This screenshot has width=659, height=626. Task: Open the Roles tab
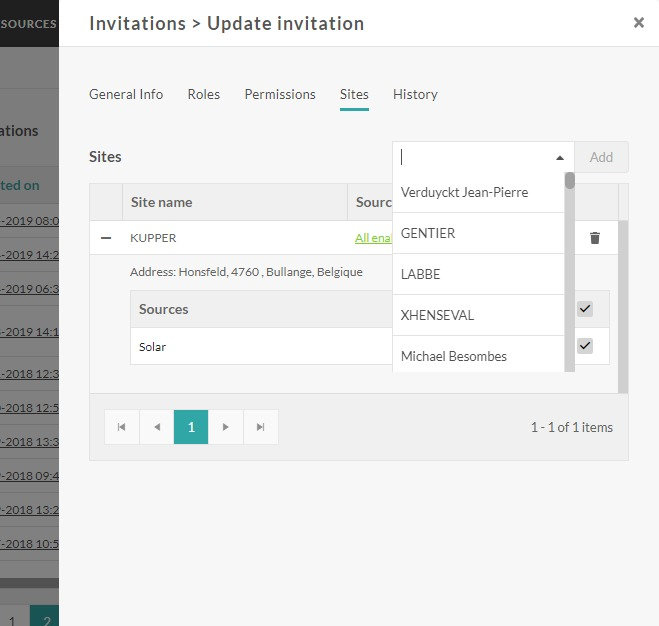203,94
